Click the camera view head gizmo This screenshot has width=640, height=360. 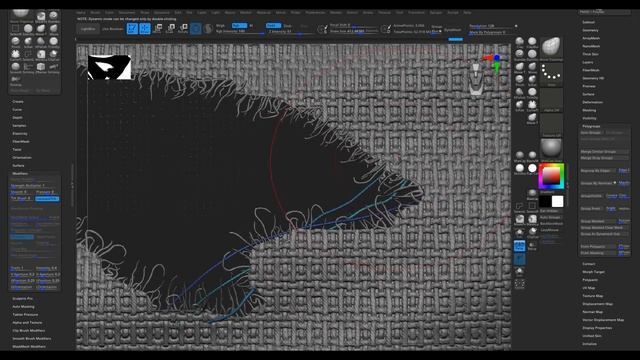[476, 80]
